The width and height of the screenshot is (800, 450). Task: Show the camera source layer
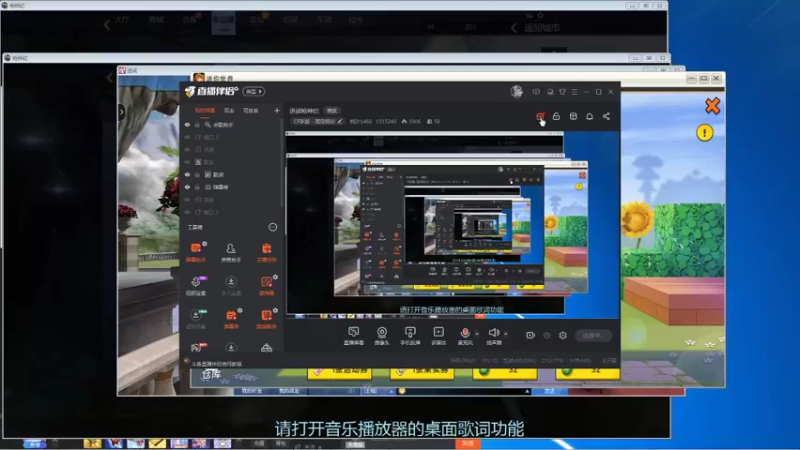pos(187,199)
